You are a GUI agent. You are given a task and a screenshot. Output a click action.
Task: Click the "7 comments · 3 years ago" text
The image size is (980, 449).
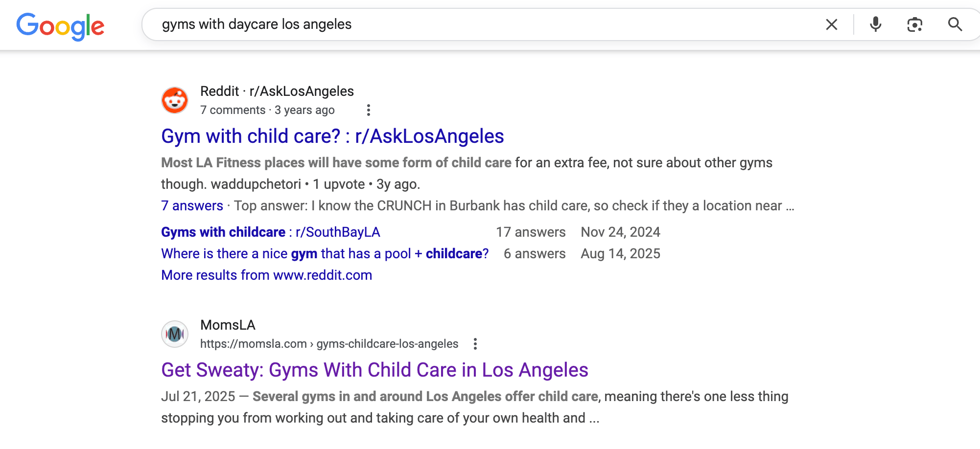click(x=267, y=110)
